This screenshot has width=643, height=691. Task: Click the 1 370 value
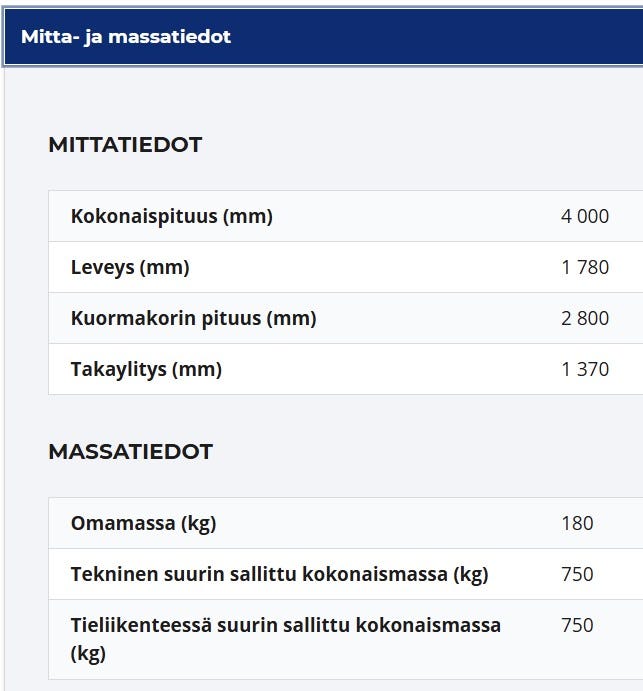click(x=585, y=369)
